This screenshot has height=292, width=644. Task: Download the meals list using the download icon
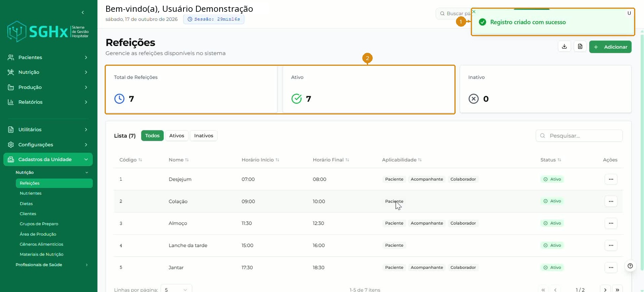click(x=564, y=46)
